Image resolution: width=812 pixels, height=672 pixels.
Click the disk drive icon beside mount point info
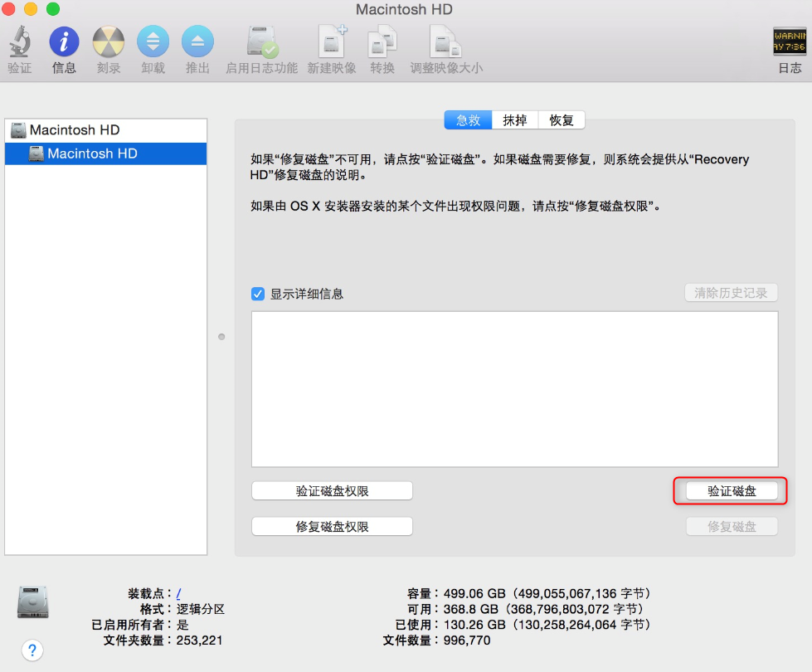click(32, 602)
